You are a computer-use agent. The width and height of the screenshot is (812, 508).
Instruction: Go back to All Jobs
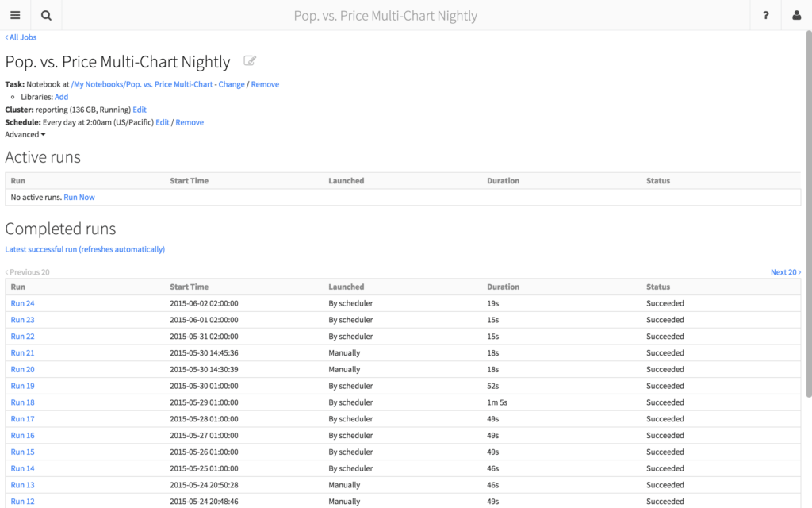click(x=21, y=37)
